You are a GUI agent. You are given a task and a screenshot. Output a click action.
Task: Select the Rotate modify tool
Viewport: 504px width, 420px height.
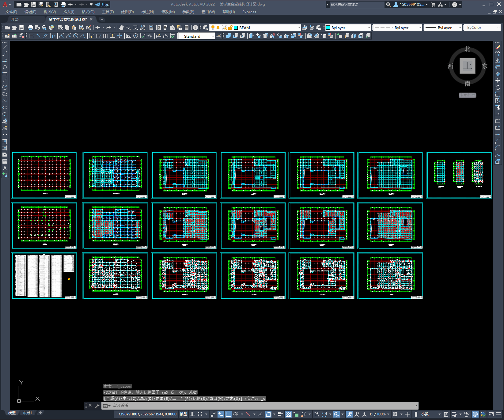(498, 87)
